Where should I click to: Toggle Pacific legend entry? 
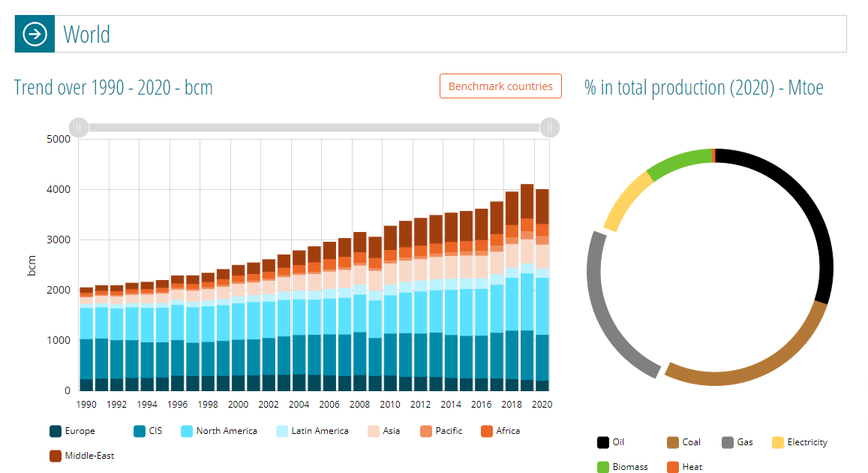pos(441,431)
